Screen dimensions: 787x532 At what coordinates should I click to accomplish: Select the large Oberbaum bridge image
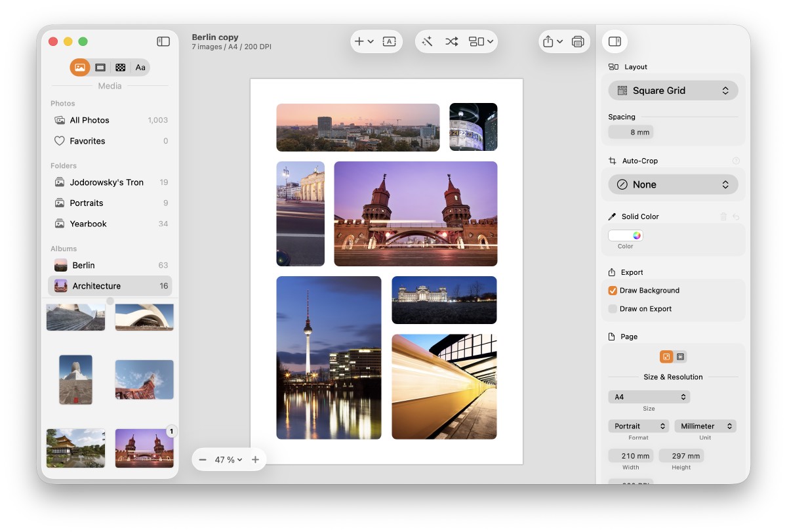[416, 214]
